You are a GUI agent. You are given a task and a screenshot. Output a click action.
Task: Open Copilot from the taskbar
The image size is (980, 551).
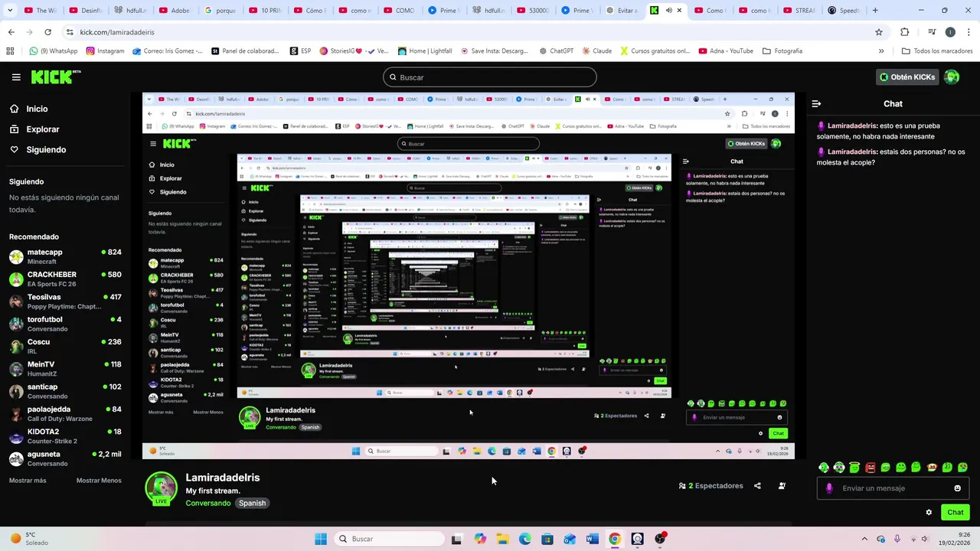[x=480, y=539]
